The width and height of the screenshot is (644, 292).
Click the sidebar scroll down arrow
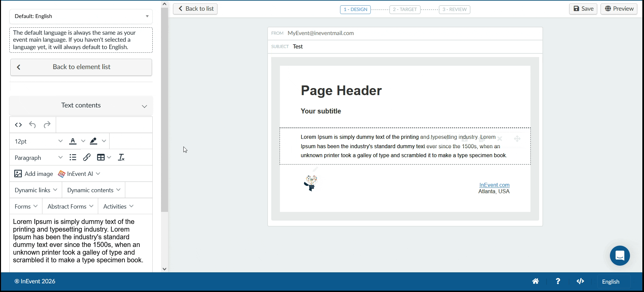[164, 269]
